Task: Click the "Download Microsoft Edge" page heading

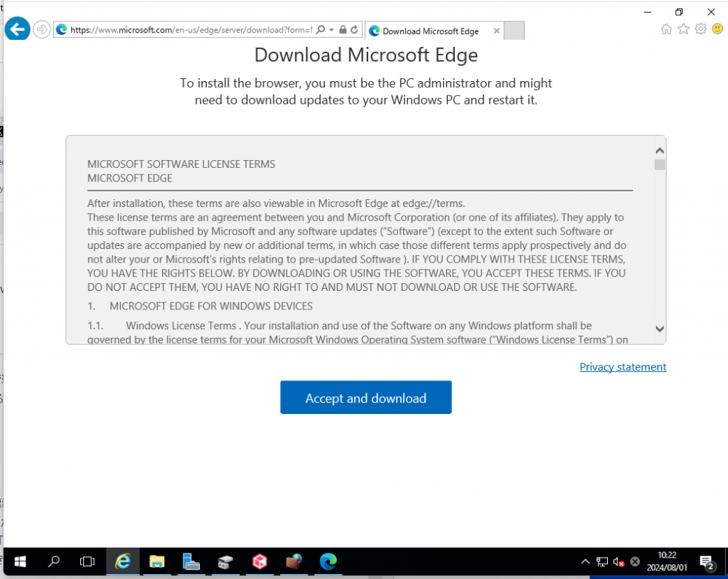Action: tap(366, 55)
